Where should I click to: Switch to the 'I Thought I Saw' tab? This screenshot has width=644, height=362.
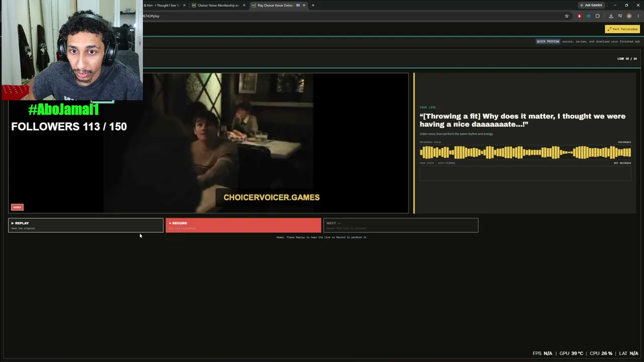(162, 6)
